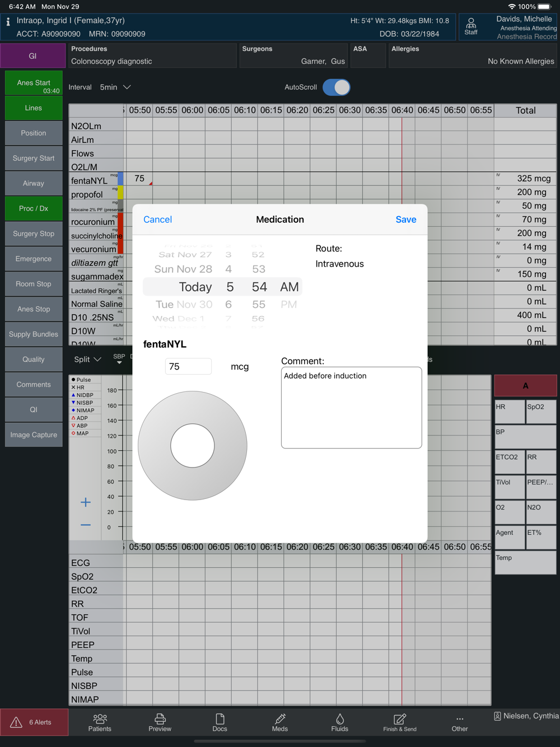Toggle the AutoScroll switch

(337, 87)
